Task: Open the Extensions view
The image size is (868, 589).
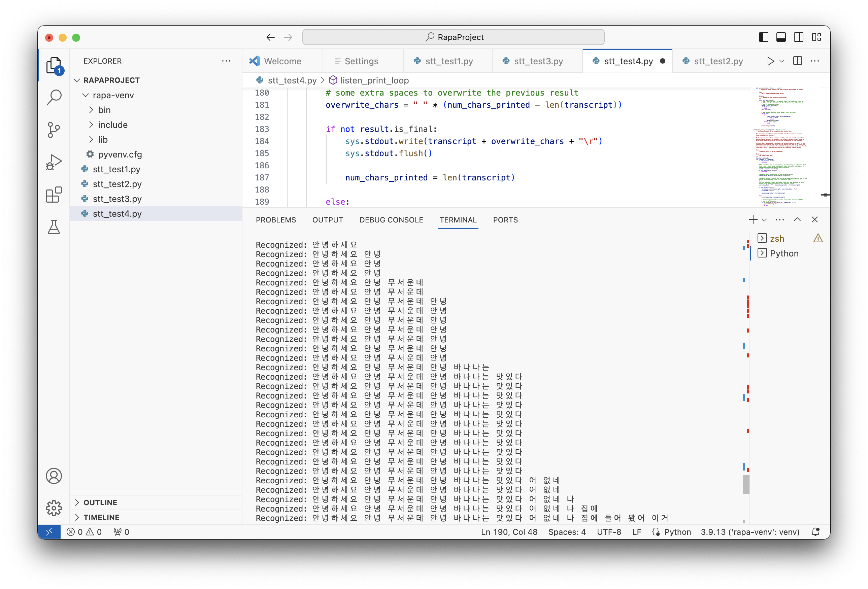Action: tap(54, 195)
